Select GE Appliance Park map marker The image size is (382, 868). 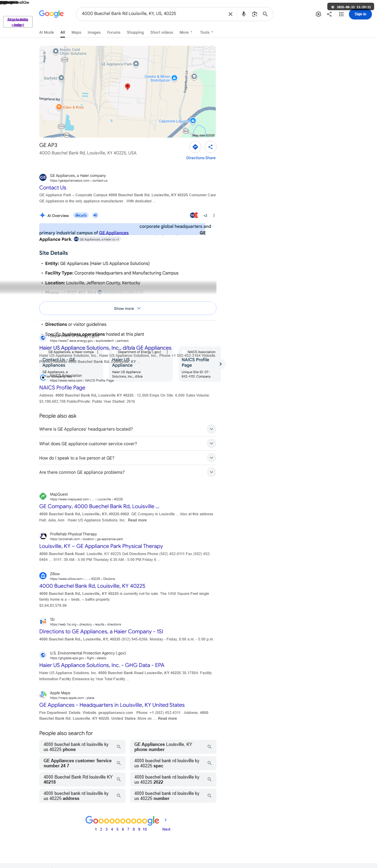[136, 64]
